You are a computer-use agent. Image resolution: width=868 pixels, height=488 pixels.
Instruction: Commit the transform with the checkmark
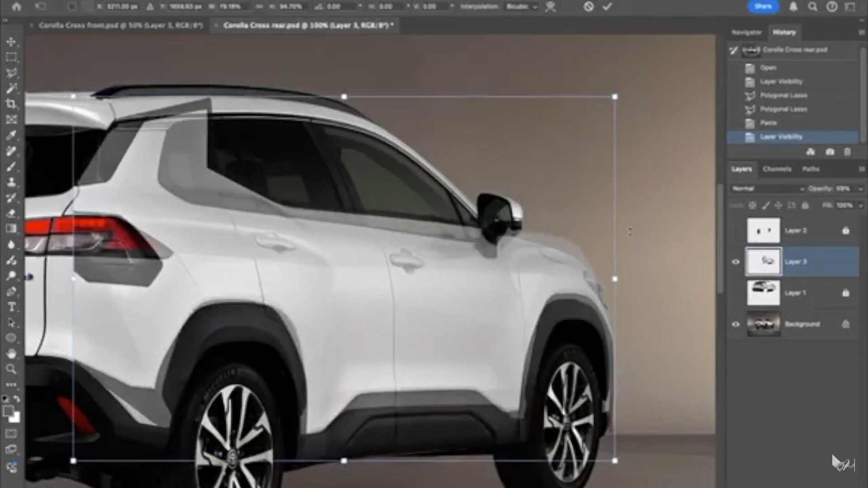pos(607,7)
